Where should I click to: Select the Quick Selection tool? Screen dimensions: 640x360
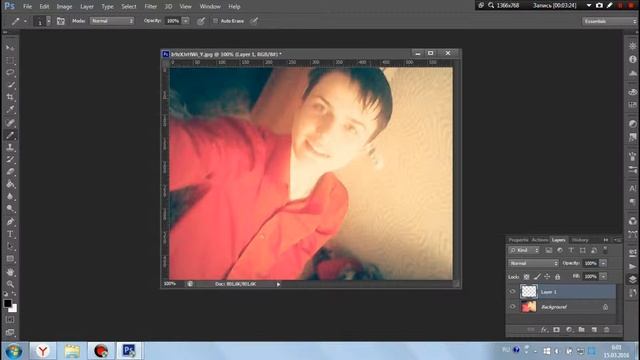[10, 85]
